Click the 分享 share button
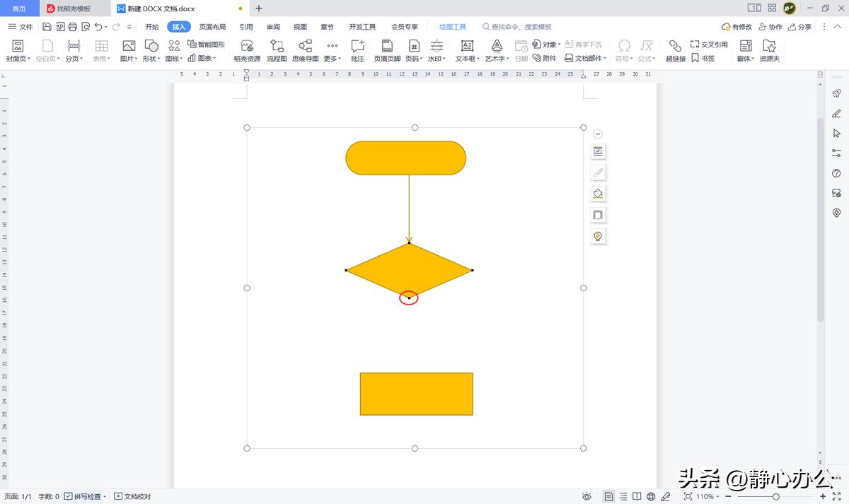The width and height of the screenshot is (849, 504). 799,27
